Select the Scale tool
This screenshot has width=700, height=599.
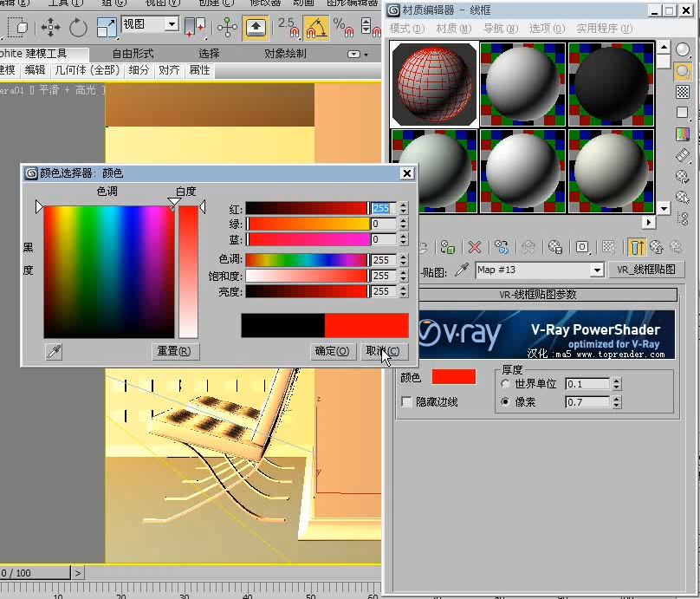(107, 28)
